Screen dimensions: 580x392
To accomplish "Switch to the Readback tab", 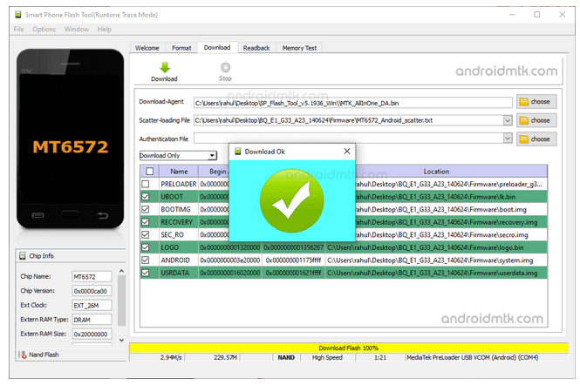I will (256, 48).
